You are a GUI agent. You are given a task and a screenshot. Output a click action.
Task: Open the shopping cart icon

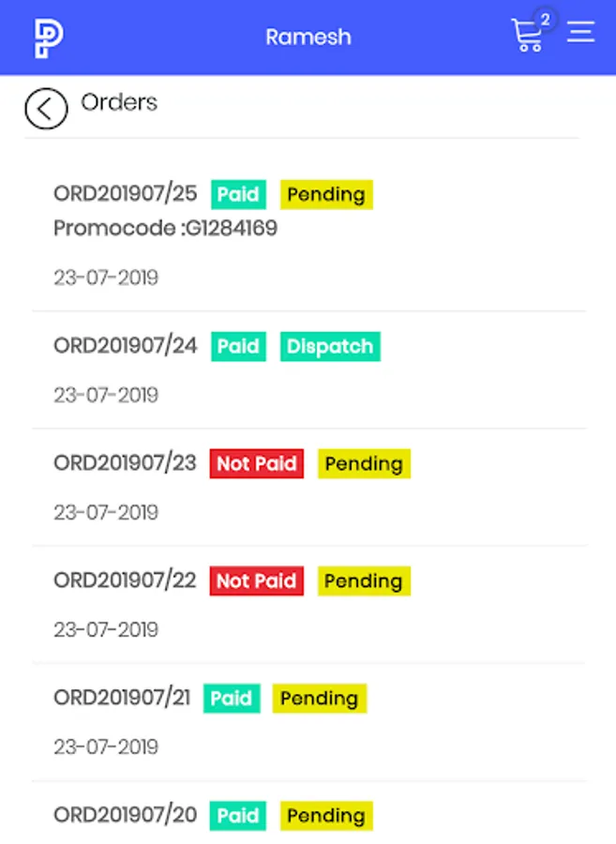coord(526,36)
